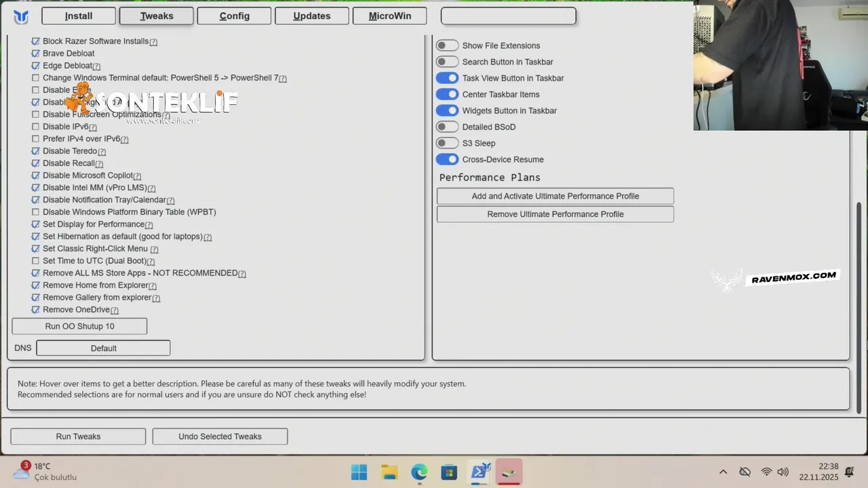Screen dimensions: 868x488
Task: Click the WinUtil logo icon
Action: tap(21, 16)
